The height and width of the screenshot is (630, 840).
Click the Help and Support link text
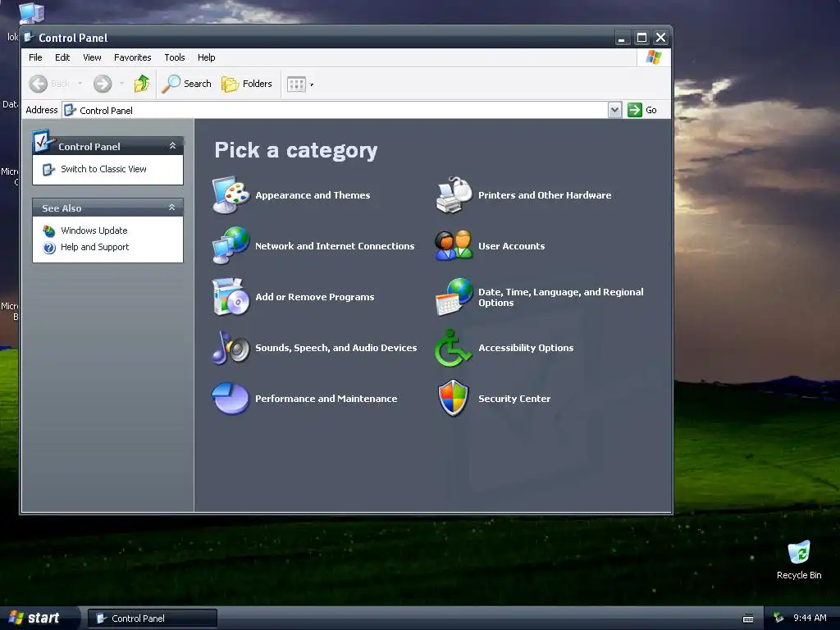point(95,247)
